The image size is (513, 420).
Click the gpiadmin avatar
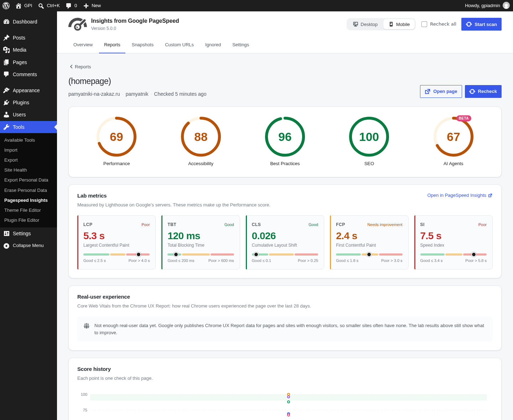[506, 5]
